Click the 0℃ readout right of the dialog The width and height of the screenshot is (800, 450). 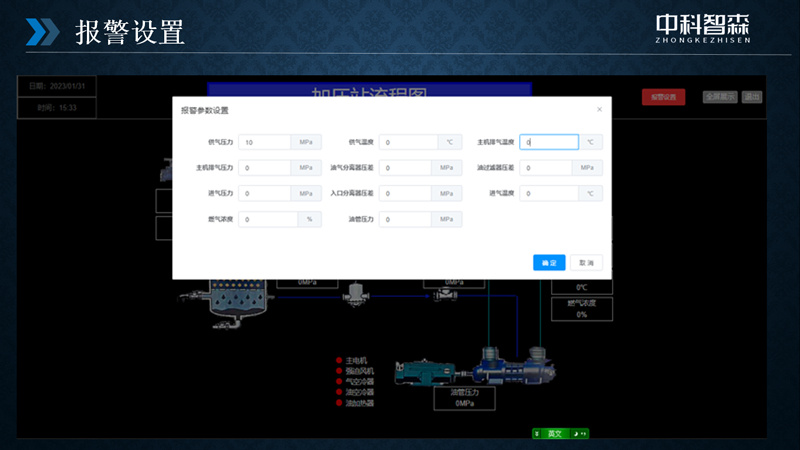pyautogui.click(x=582, y=287)
